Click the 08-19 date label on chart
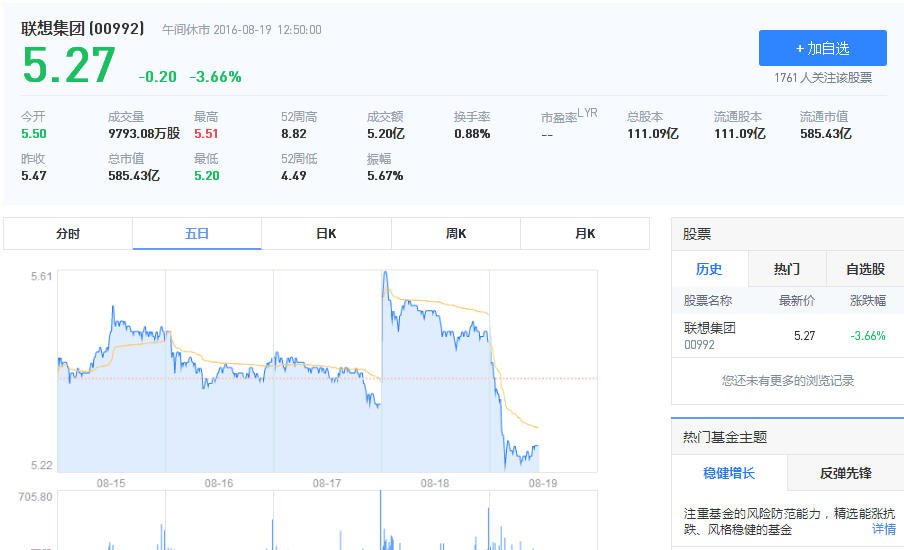This screenshot has width=904, height=550. coord(542,483)
